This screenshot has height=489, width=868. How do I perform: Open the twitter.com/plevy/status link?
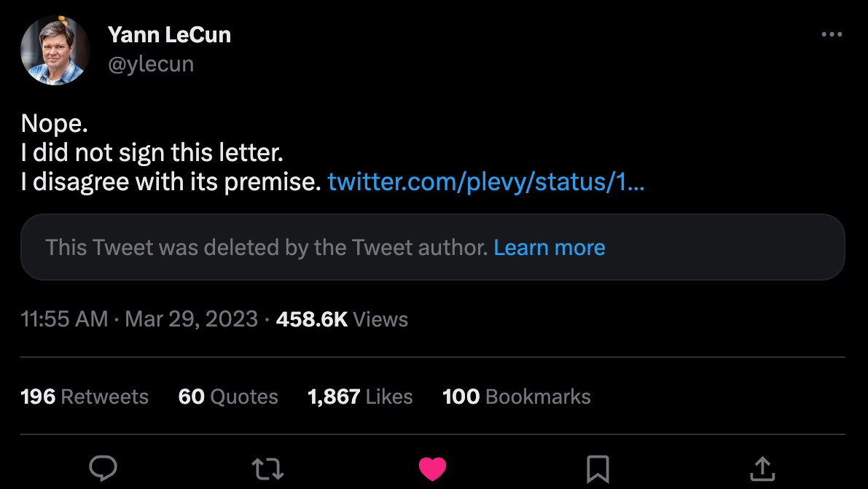click(x=486, y=181)
